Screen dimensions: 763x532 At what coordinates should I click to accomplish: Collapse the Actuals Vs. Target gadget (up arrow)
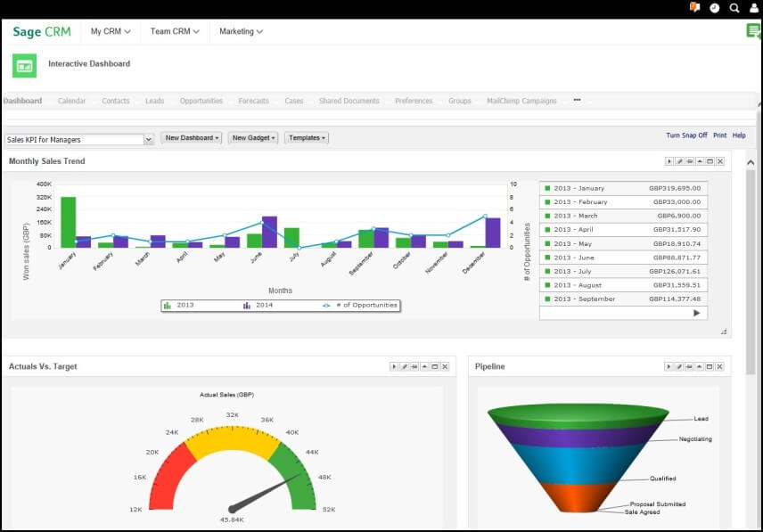point(424,366)
